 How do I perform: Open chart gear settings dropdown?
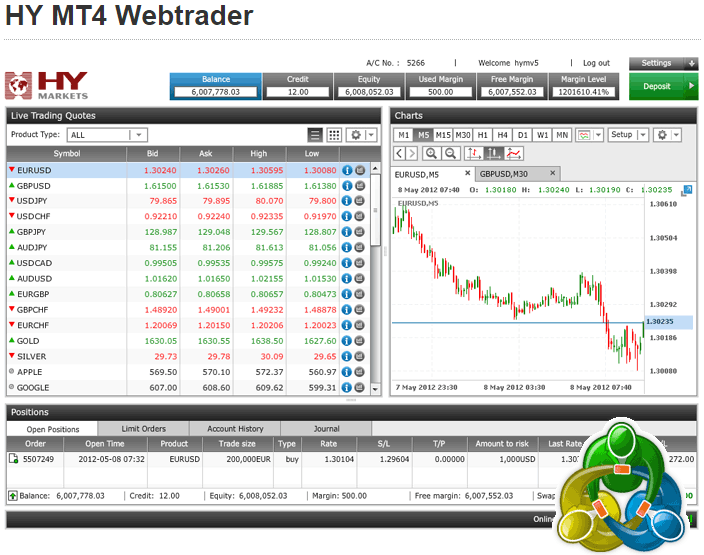click(x=667, y=135)
